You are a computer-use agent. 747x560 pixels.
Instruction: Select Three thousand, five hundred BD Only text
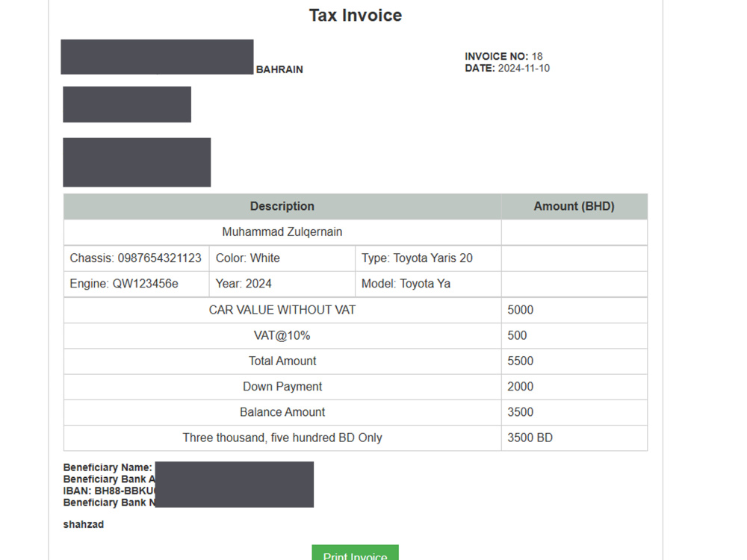click(x=282, y=438)
